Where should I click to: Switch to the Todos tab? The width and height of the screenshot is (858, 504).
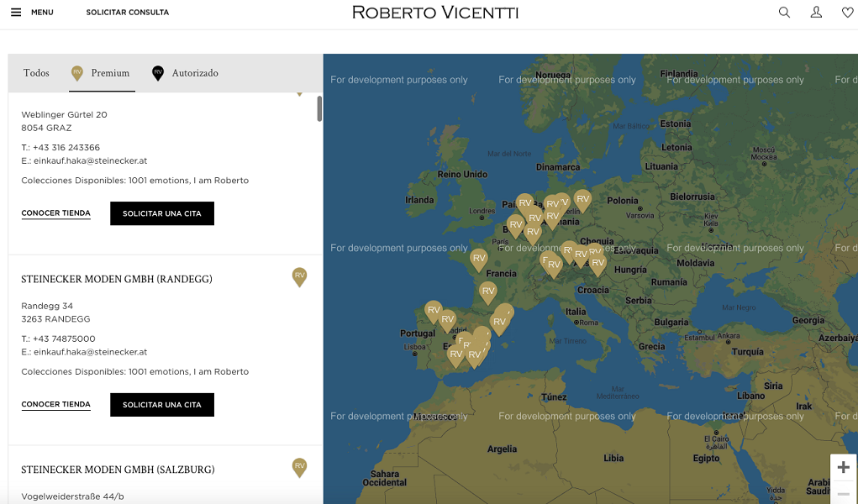coord(36,73)
